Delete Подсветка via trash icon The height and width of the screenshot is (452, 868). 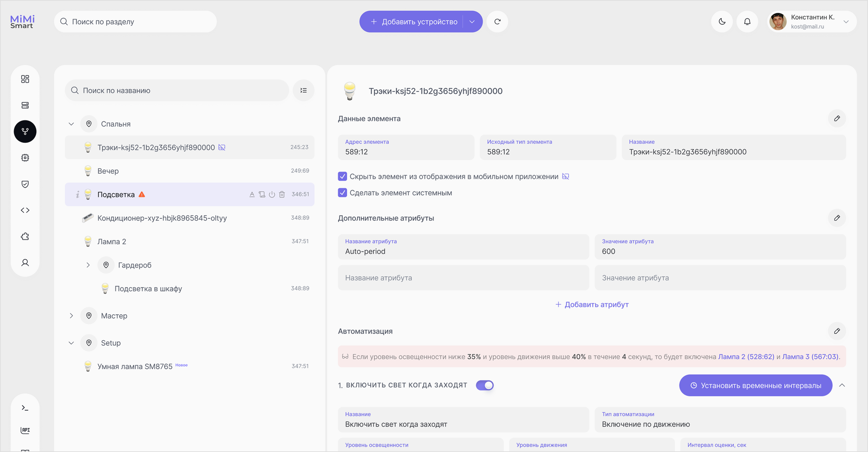282,194
